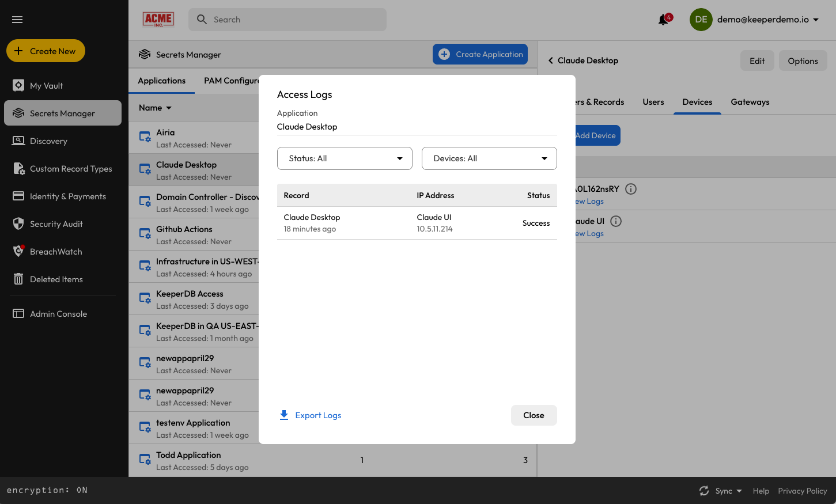Close the Access Logs dialog

[534, 415]
